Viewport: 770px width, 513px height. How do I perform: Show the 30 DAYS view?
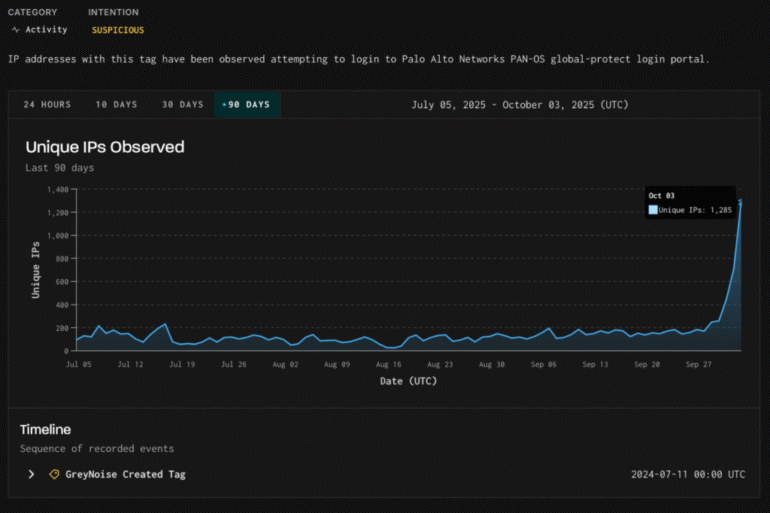pos(182,105)
